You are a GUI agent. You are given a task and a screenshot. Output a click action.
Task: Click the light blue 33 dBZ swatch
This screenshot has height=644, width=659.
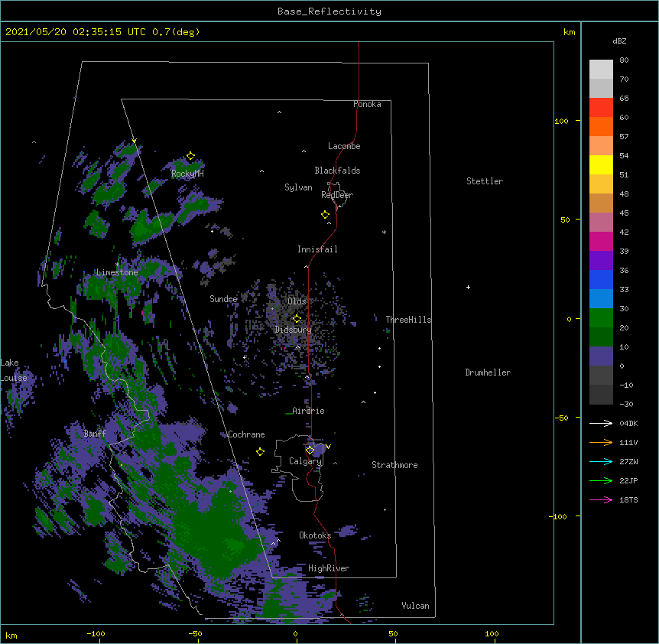tap(601, 298)
